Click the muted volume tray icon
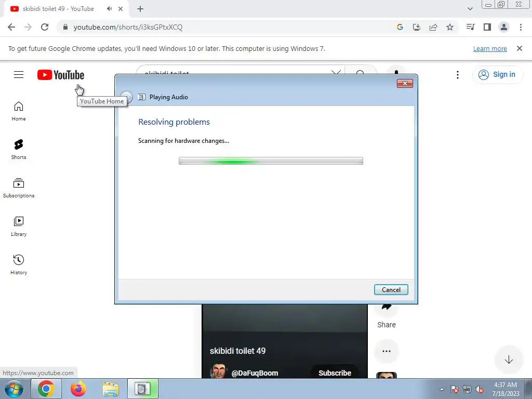 click(x=480, y=390)
